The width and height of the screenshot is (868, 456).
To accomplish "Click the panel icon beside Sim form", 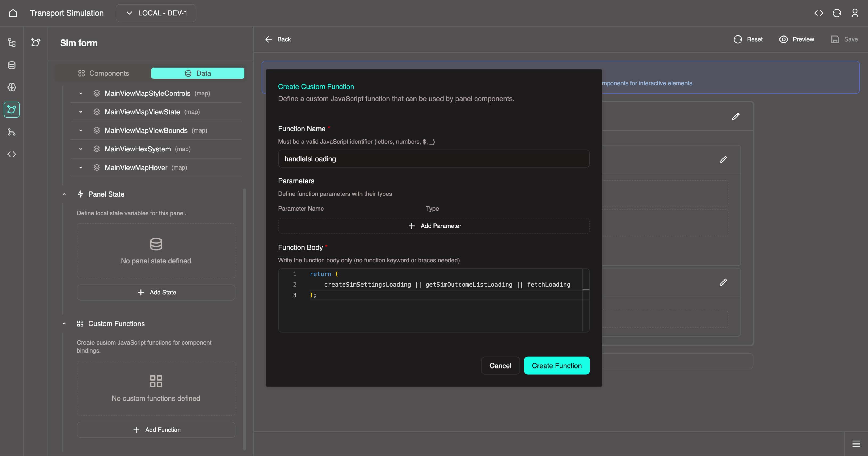I will 36,42.
